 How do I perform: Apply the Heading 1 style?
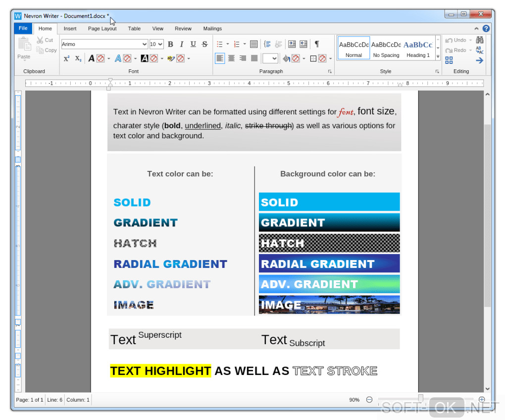click(x=418, y=48)
